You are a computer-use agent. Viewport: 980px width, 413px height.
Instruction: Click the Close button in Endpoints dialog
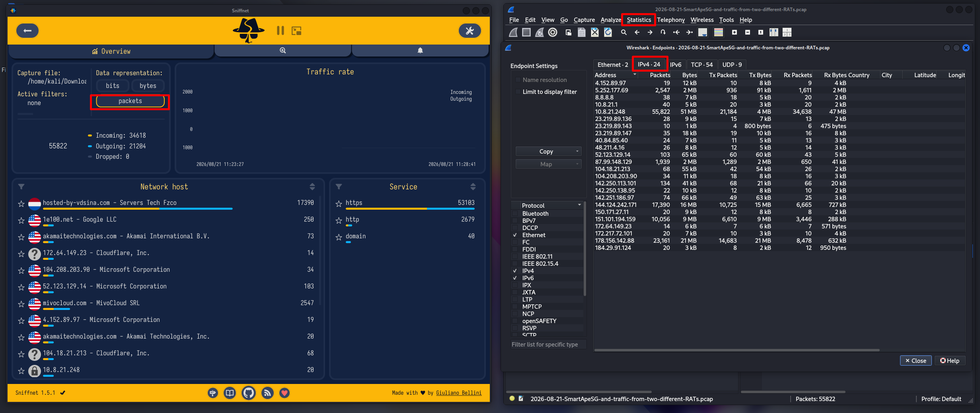[916, 360]
